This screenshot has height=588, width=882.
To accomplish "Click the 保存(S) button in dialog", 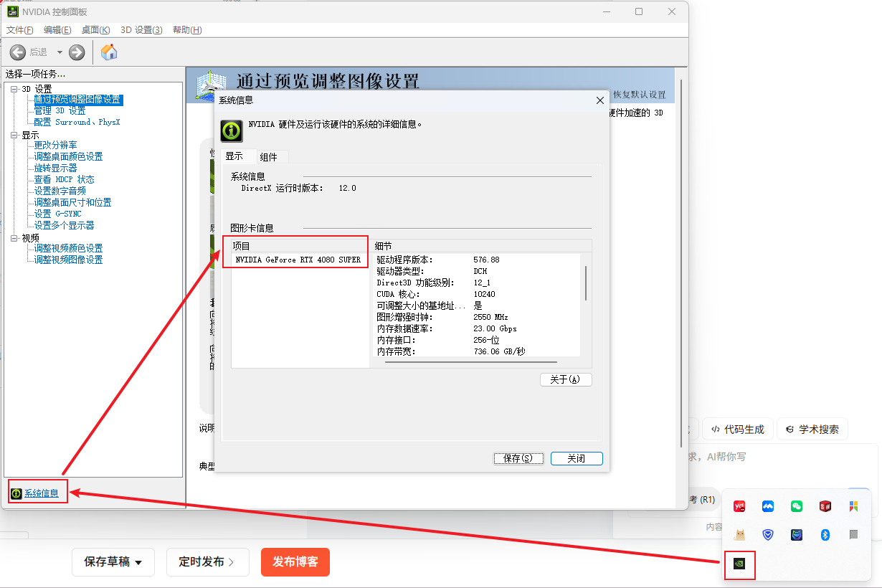I will 518,458.
